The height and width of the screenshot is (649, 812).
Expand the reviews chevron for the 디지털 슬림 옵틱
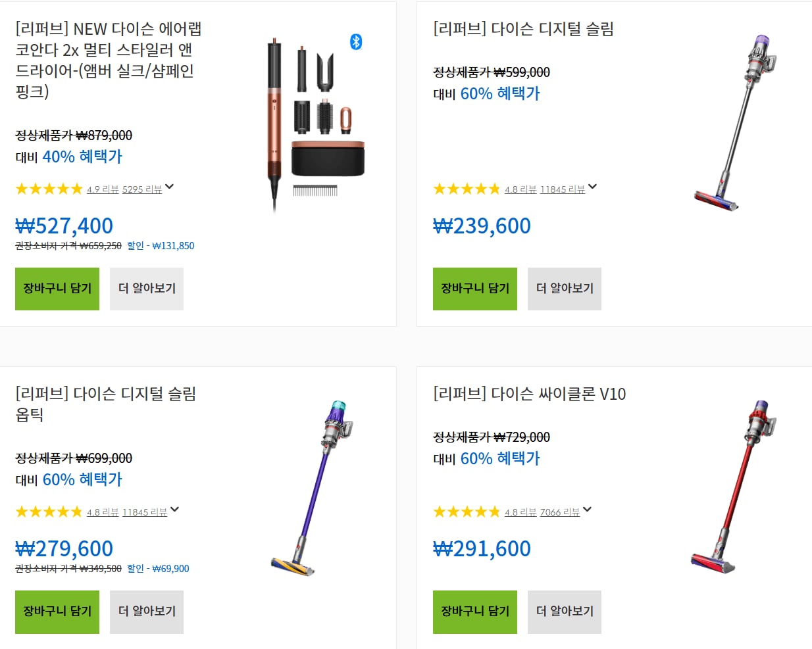point(175,510)
